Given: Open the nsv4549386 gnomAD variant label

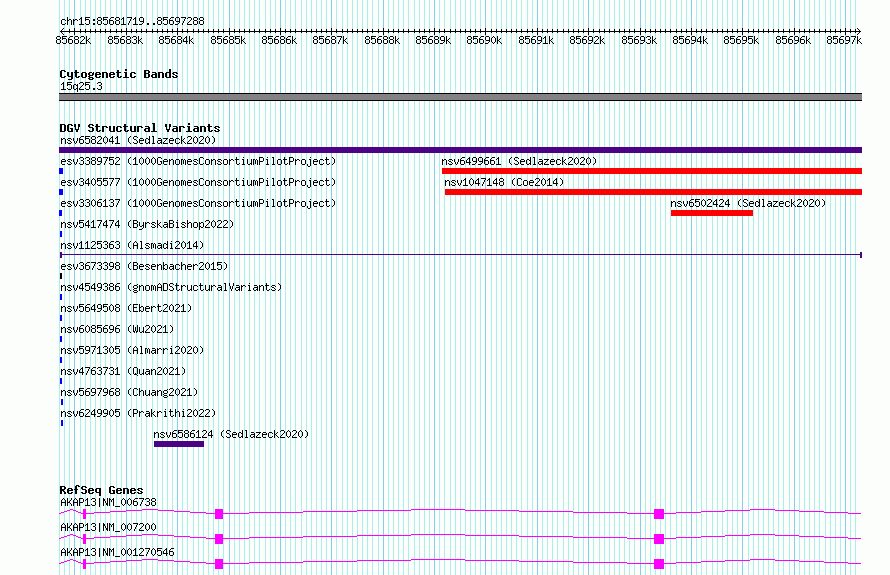Looking at the screenshot, I should [x=171, y=287].
